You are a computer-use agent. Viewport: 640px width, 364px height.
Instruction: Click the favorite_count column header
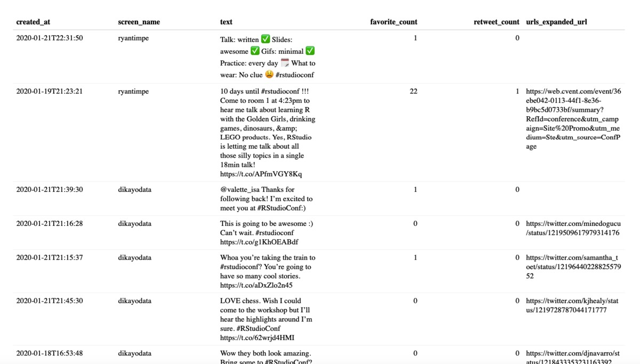click(394, 22)
